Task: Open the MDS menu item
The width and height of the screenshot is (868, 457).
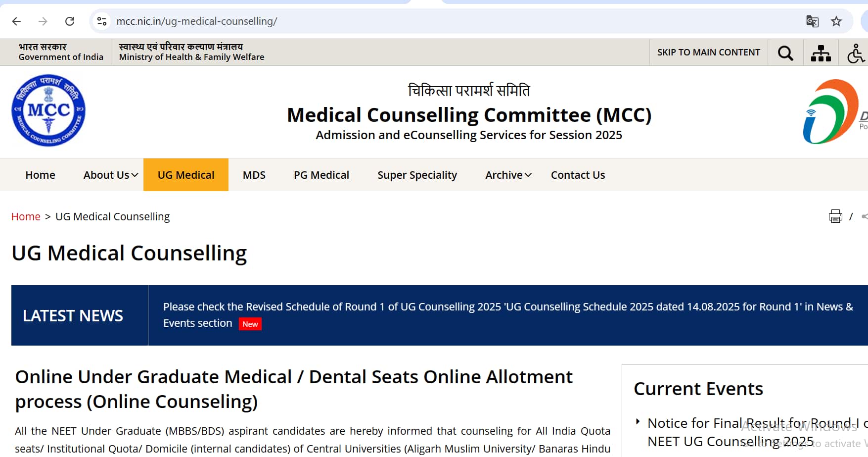Action: pos(254,175)
